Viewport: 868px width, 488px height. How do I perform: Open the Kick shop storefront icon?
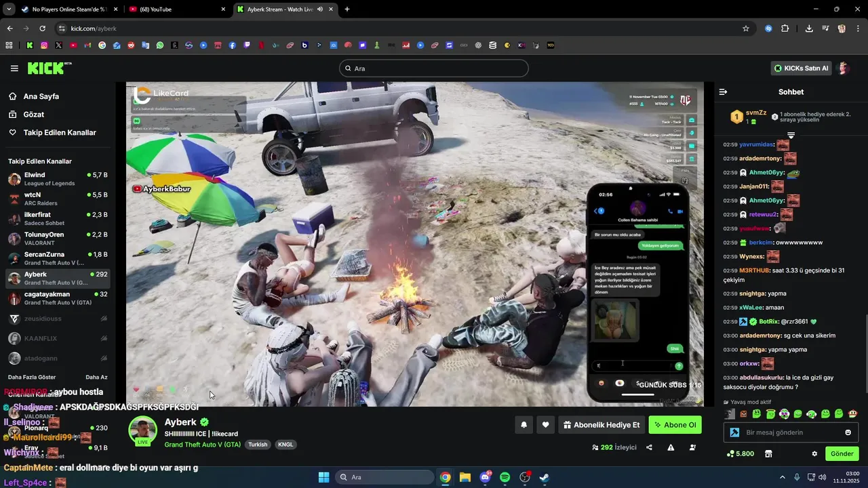(x=768, y=453)
